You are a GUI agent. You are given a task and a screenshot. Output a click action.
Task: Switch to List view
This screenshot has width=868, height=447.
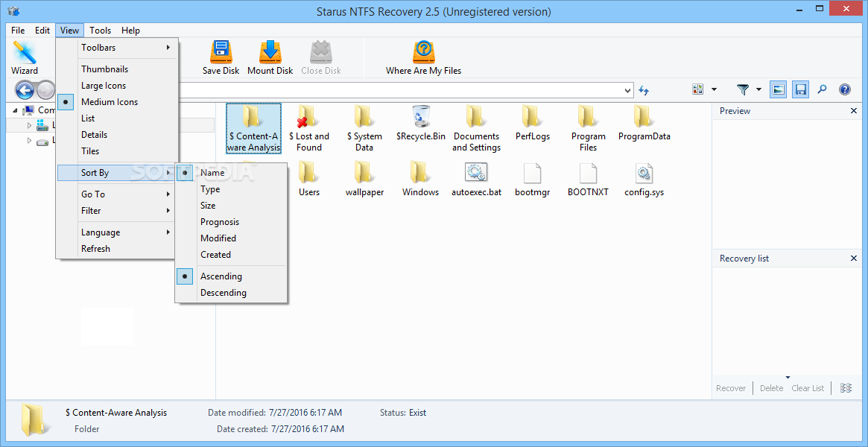click(118, 118)
